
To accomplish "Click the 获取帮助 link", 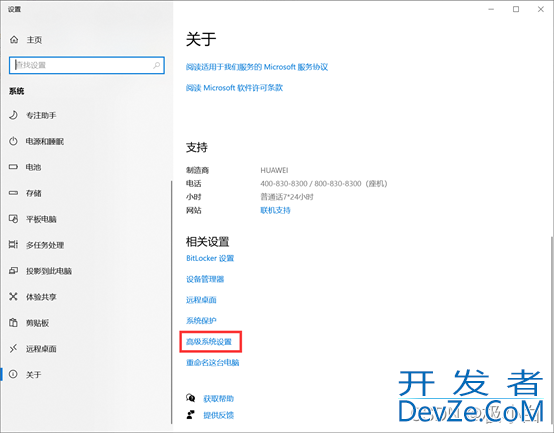I will pos(218,399).
